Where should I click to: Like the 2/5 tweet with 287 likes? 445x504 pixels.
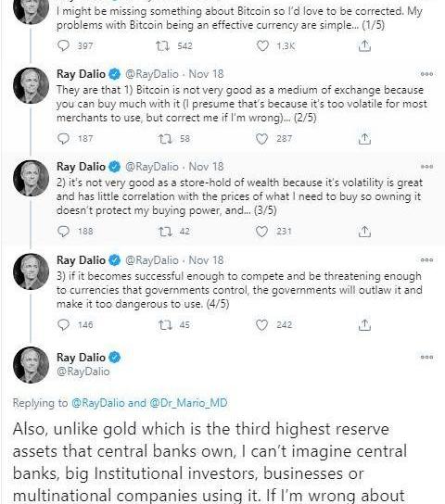click(x=261, y=139)
